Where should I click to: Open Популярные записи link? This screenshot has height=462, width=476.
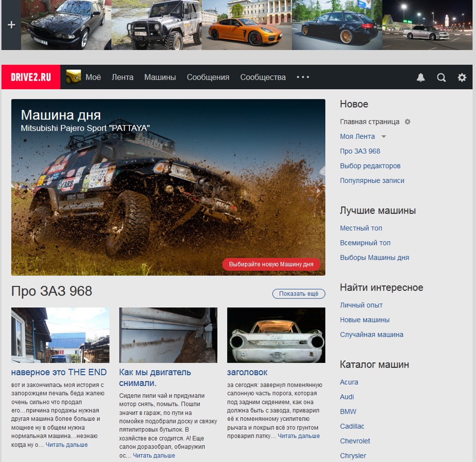pyautogui.click(x=372, y=180)
